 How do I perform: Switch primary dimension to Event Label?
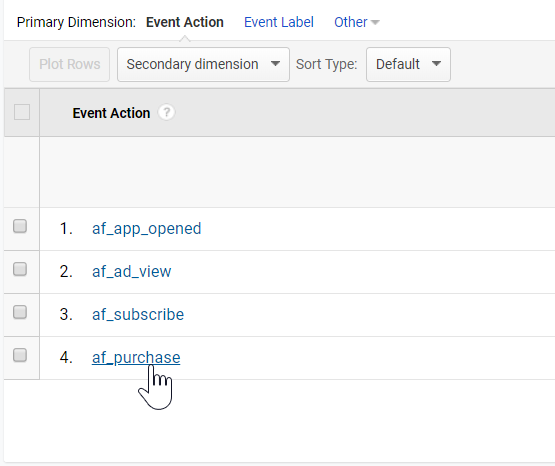pos(279,22)
